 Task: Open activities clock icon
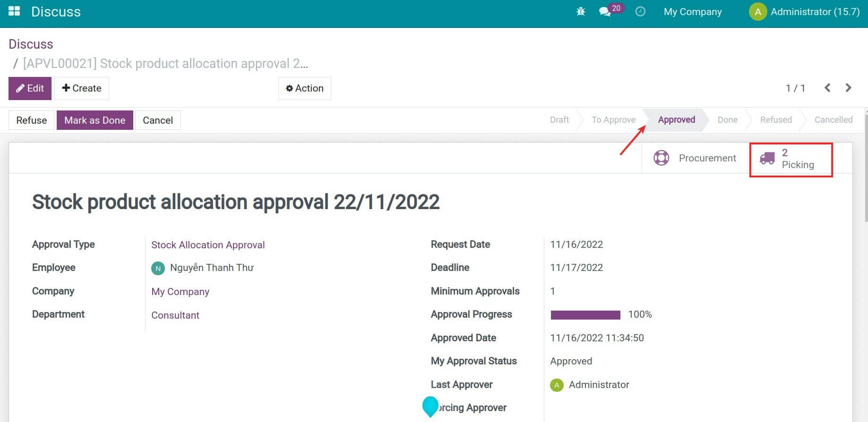640,12
